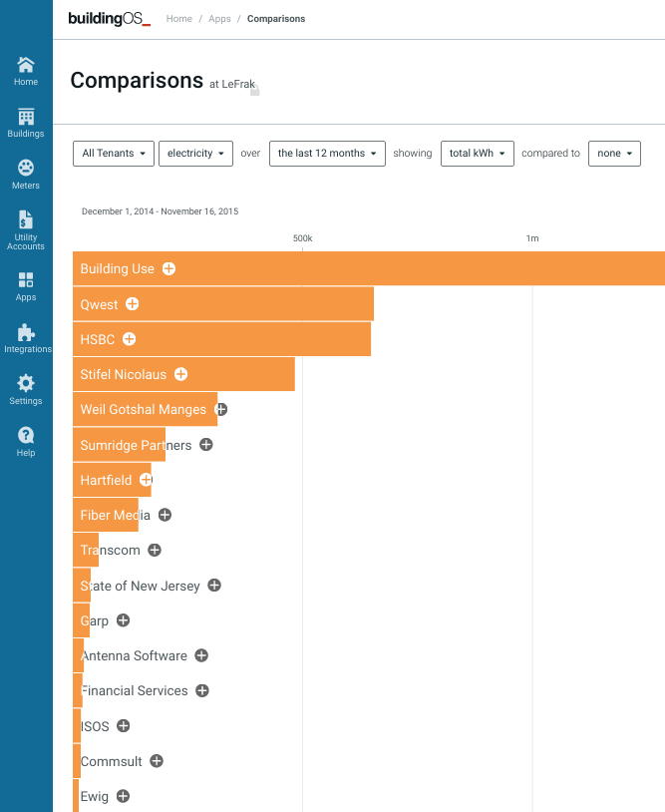Click the State of New Jersey label

140,586
